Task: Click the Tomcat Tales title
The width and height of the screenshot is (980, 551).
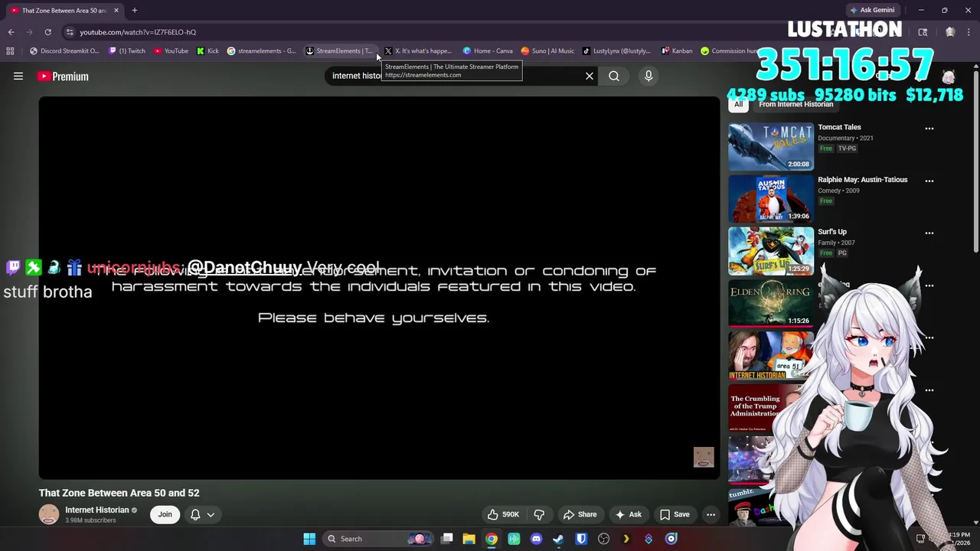Action: click(839, 127)
